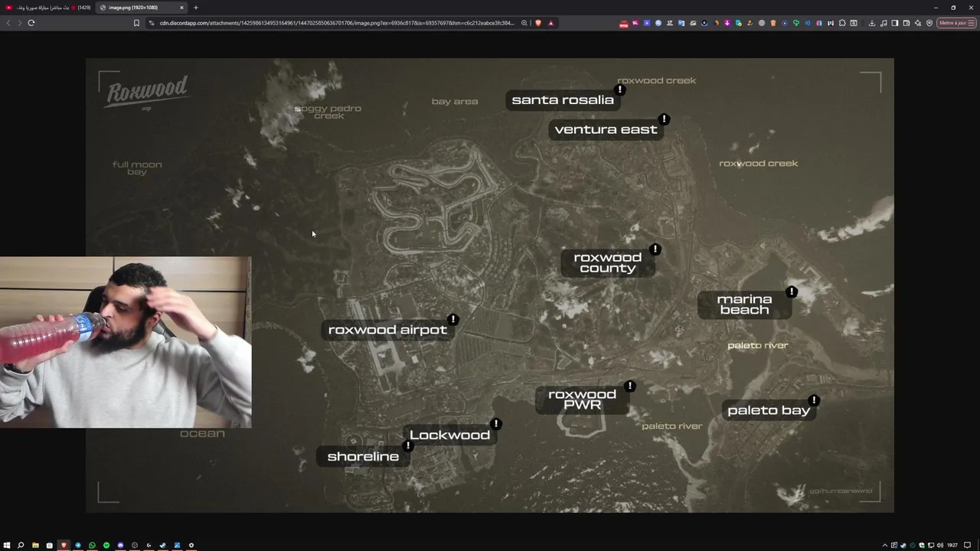Click the exclamation marker on roxwood airpot
The height and width of the screenshot is (551, 980).
click(x=453, y=319)
